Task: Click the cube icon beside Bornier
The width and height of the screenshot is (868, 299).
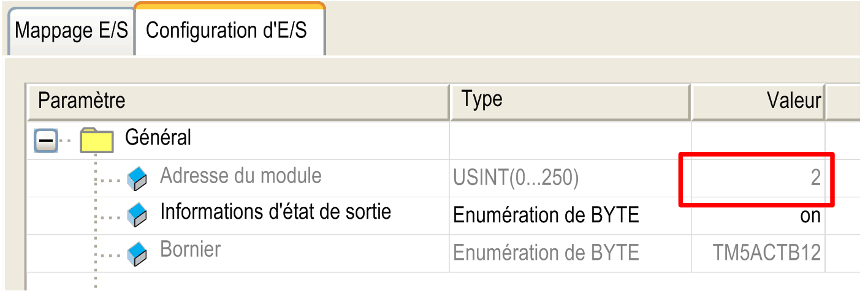Action: point(137,252)
